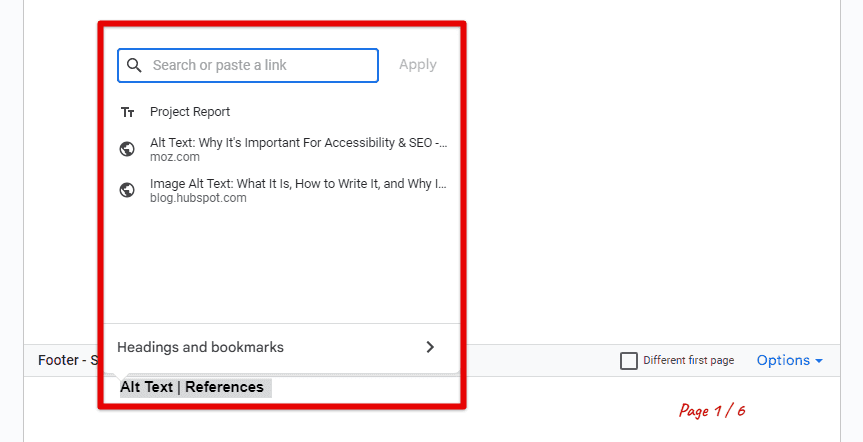The height and width of the screenshot is (442, 863).
Task: Click the search or paste a link field
Action: (x=248, y=66)
